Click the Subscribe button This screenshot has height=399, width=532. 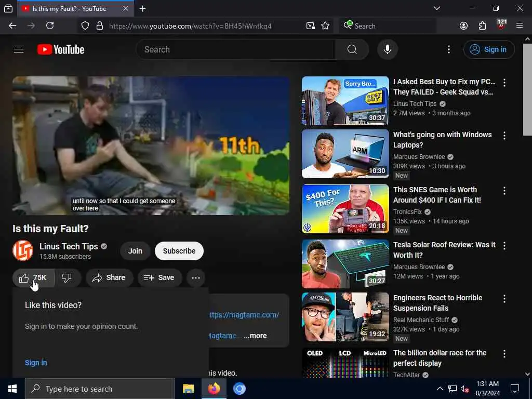[179, 251]
